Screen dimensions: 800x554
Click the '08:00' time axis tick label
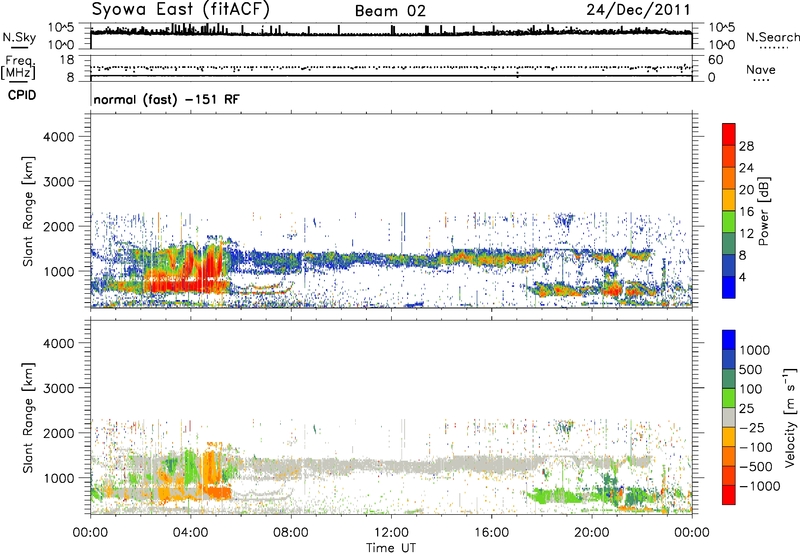[x=291, y=533]
